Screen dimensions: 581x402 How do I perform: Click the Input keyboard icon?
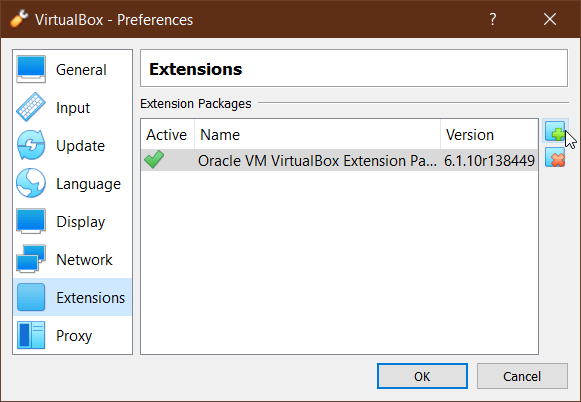click(31, 107)
